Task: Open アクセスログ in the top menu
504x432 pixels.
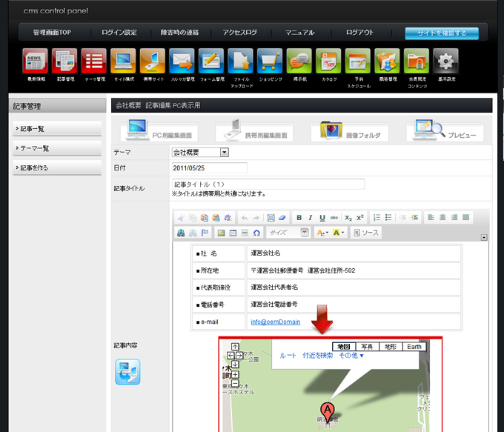Action: click(239, 33)
